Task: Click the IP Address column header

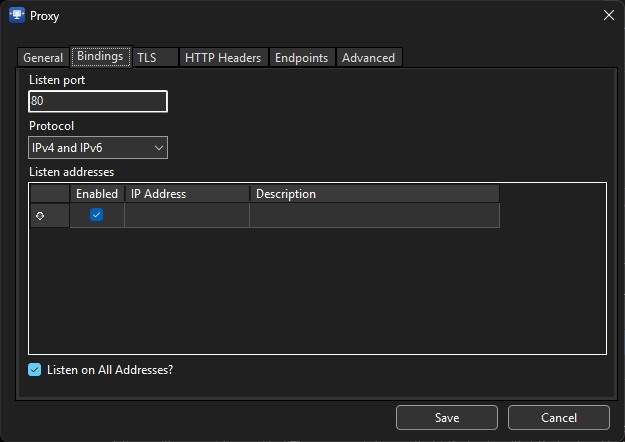Action: point(187,194)
